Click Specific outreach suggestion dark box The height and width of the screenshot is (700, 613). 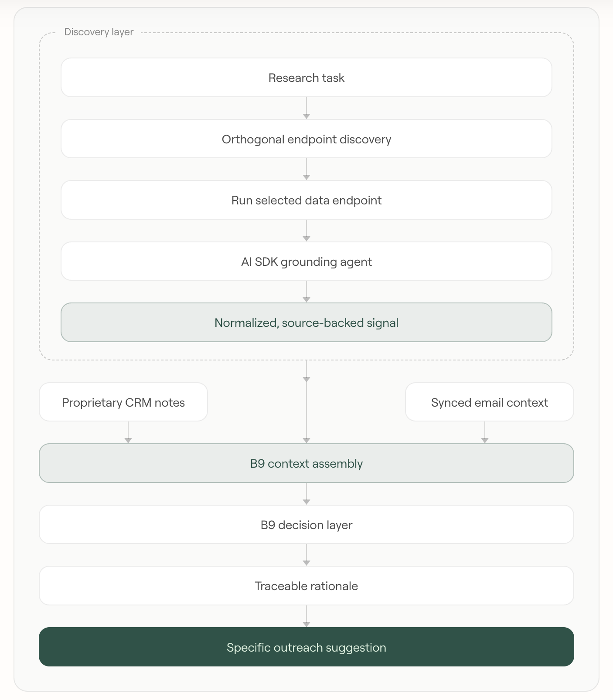coord(306,647)
